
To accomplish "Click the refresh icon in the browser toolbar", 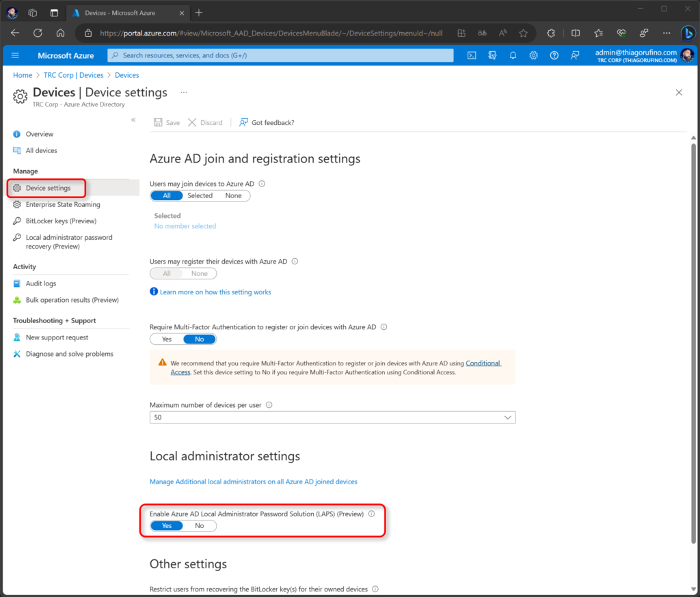I will pyautogui.click(x=38, y=32).
